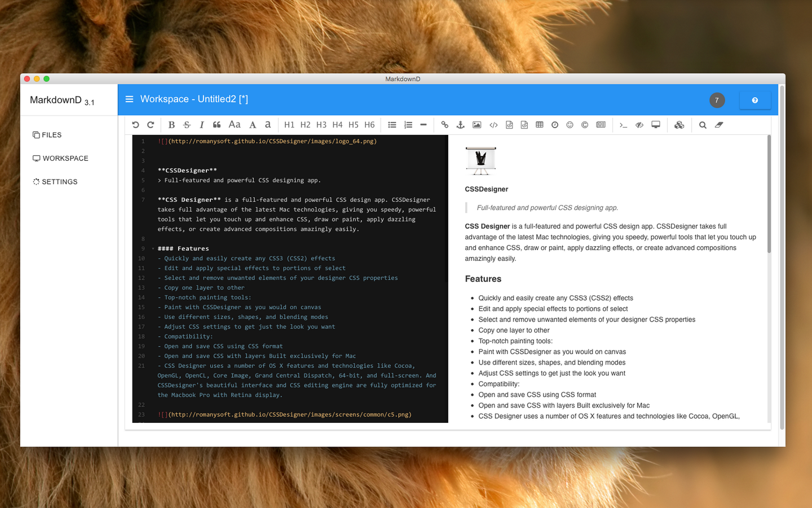The image size is (812, 508).
Task: Place cursor on editor line '**CSSDesigner**'
Action: coord(187,170)
